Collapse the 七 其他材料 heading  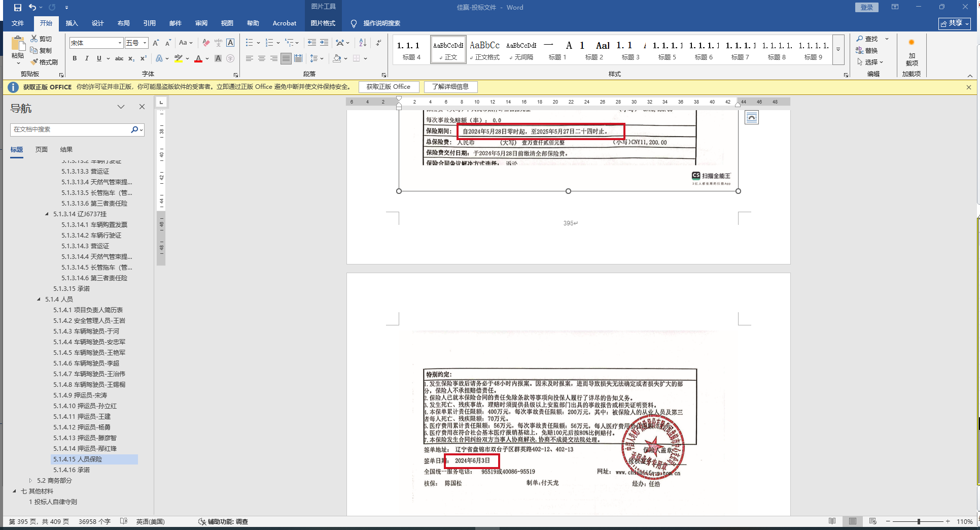click(14, 491)
